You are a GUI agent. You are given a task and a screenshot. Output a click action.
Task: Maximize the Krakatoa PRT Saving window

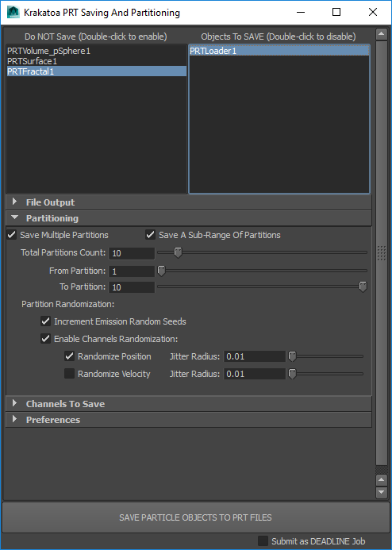coord(336,12)
